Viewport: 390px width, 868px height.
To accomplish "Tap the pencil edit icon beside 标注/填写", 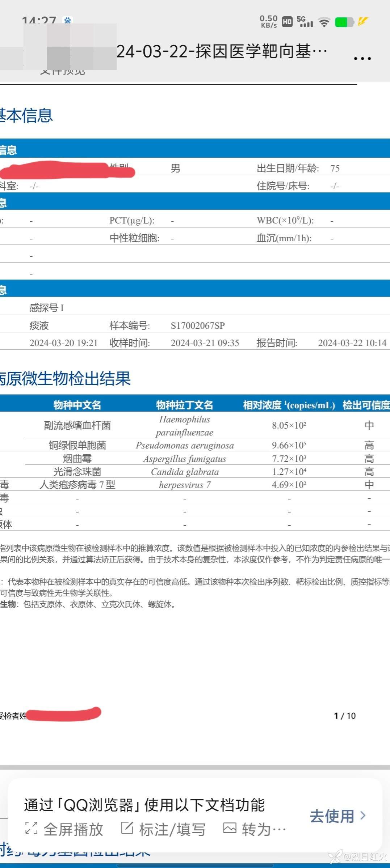I will [x=127, y=827].
